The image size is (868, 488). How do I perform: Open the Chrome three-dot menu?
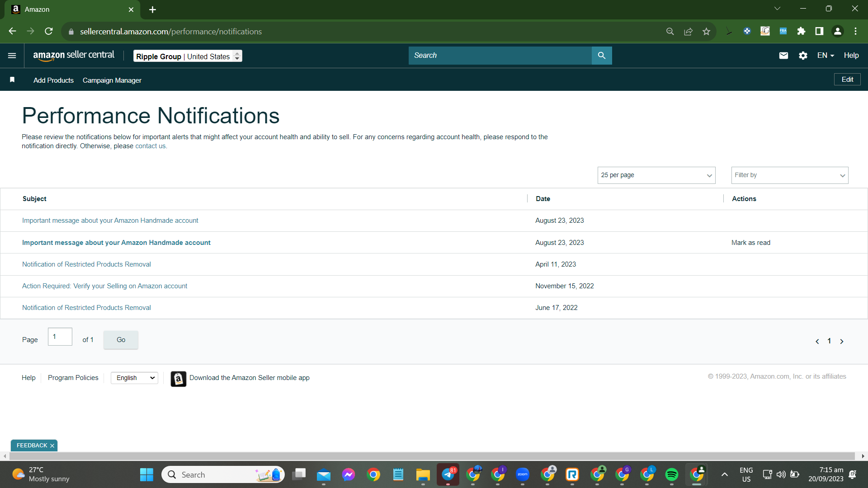click(855, 31)
